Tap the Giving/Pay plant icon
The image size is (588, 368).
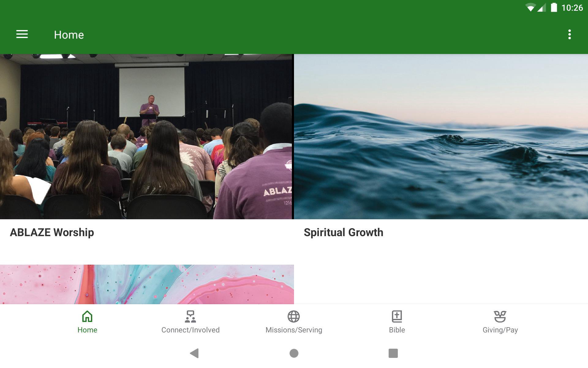[500, 316]
